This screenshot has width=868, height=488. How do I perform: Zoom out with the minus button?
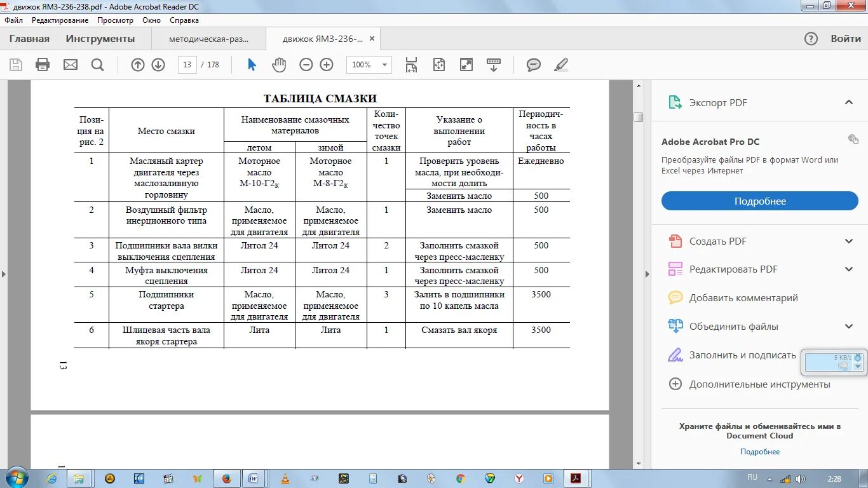point(306,65)
